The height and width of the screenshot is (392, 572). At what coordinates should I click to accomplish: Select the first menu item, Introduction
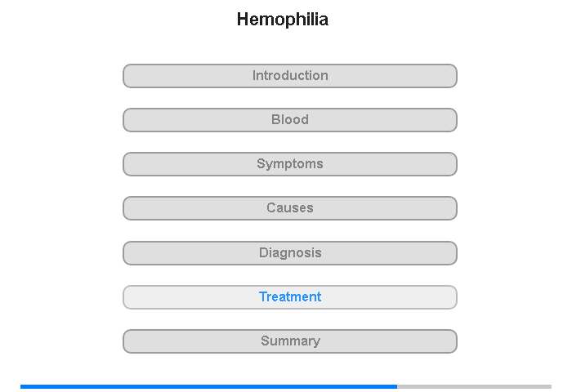pyautogui.click(x=290, y=76)
